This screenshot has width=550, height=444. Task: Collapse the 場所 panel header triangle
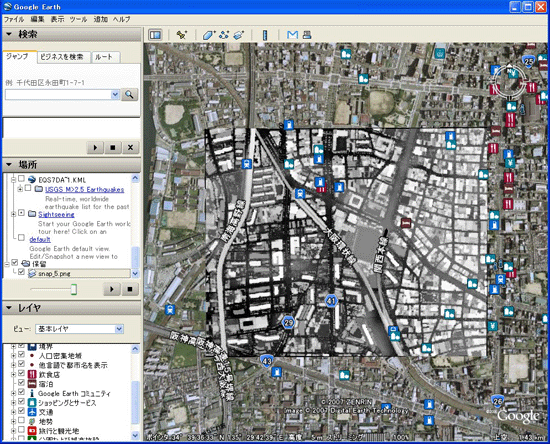point(9,164)
